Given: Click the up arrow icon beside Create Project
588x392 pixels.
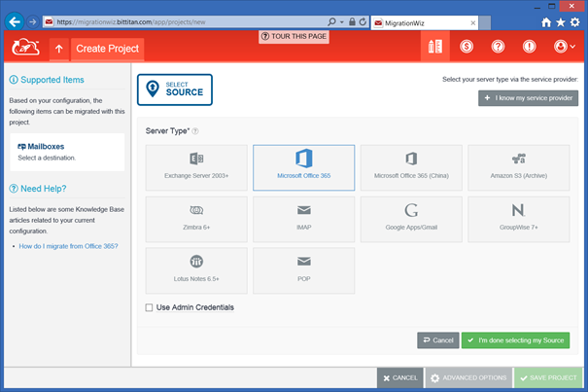Looking at the screenshot, I should pos(57,48).
